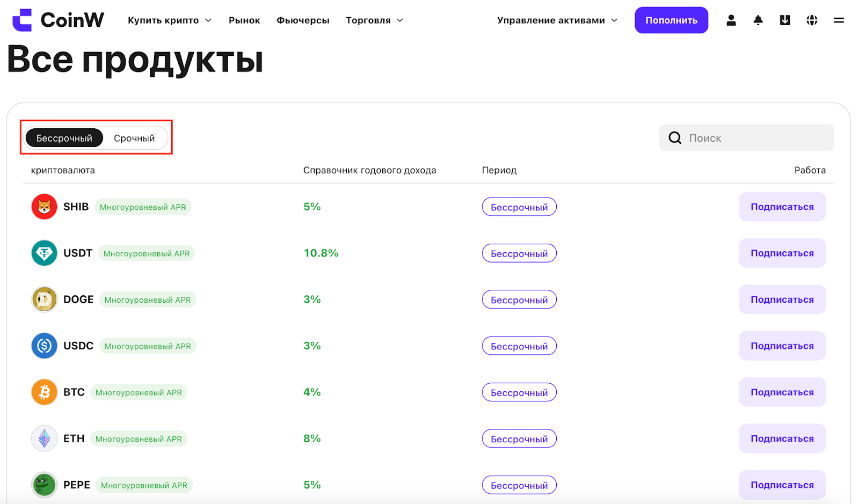Viewport: 859px width, 504px height.
Task: Click the PEPE ticker name
Action: pyautogui.click(x=77, y=485)
